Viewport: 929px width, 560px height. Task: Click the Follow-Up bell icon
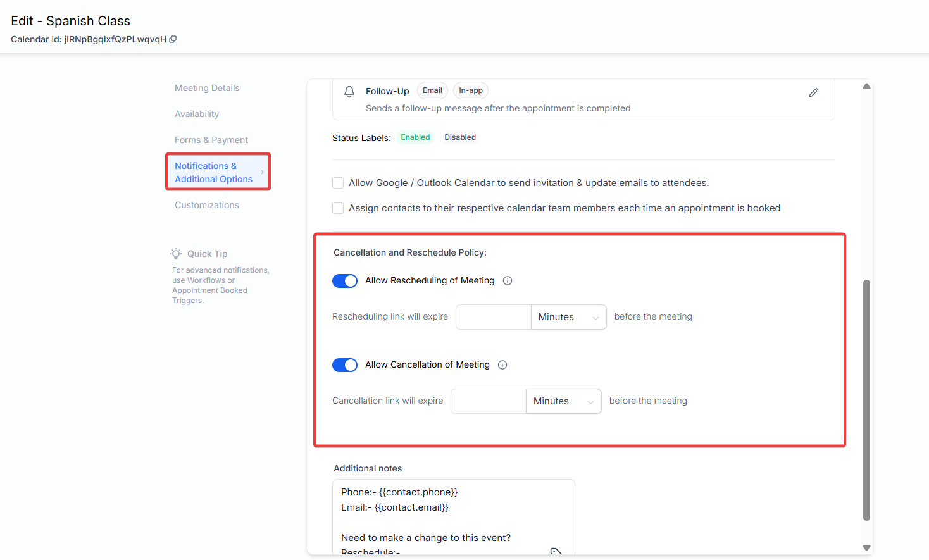click(349, 92)
